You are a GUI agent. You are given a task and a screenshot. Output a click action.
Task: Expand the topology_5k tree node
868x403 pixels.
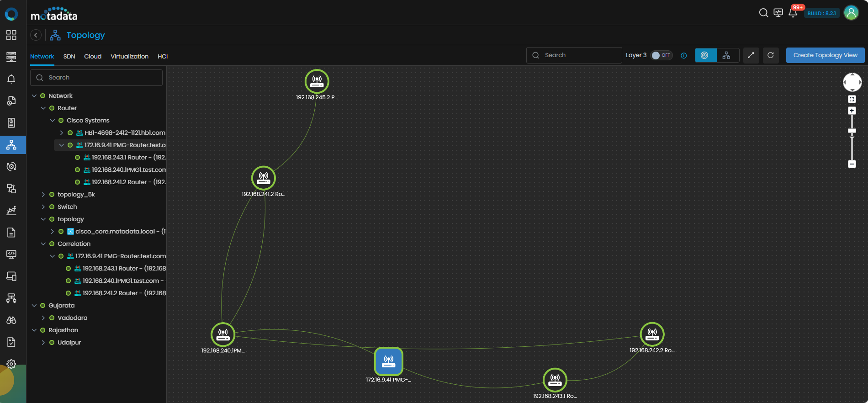click(43, 195)
